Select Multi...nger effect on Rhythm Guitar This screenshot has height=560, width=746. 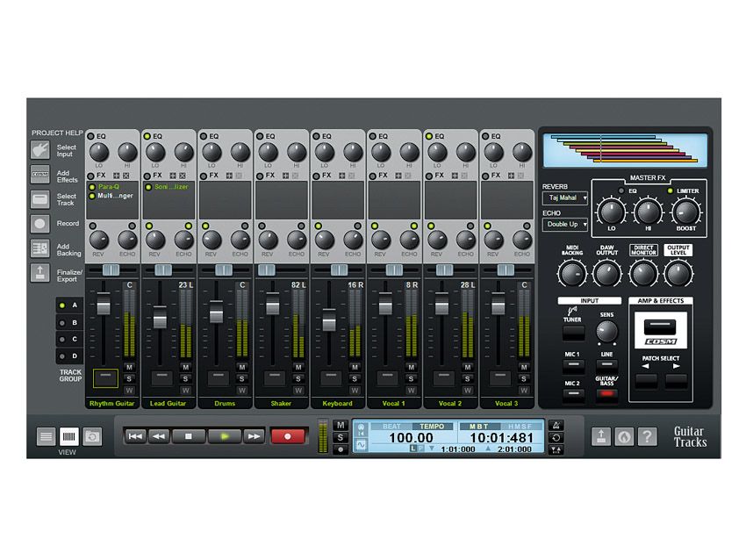tap(115, 196)
